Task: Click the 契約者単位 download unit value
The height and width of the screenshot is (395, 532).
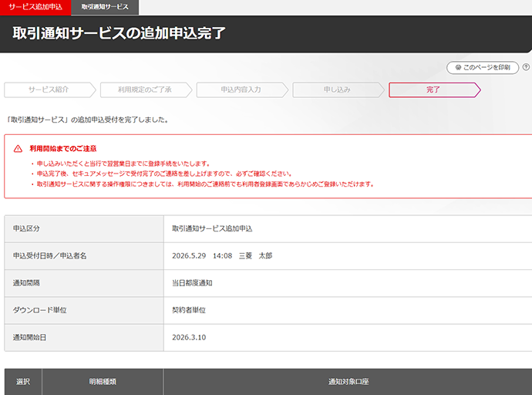Action: pyautogui.click(x=189, y=310)
